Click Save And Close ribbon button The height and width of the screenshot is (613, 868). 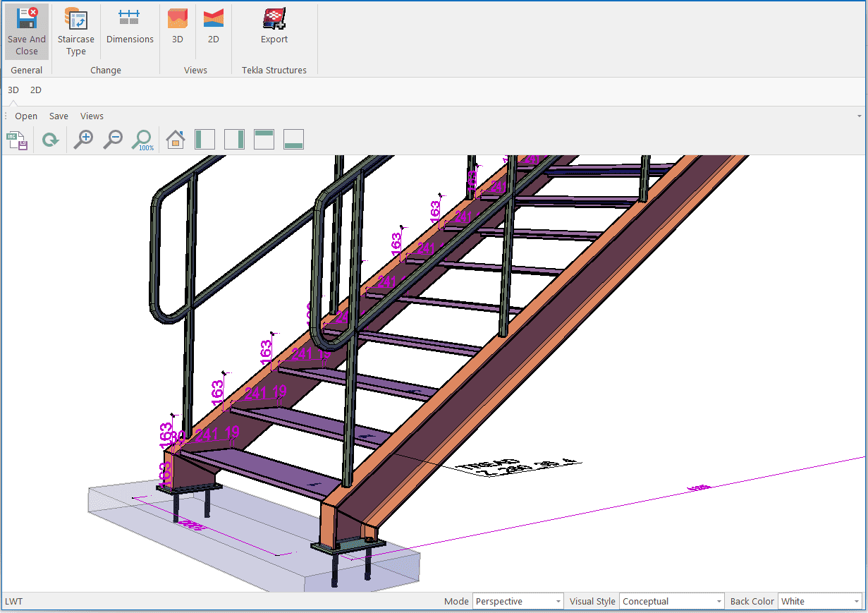click(x=27, y=32)
